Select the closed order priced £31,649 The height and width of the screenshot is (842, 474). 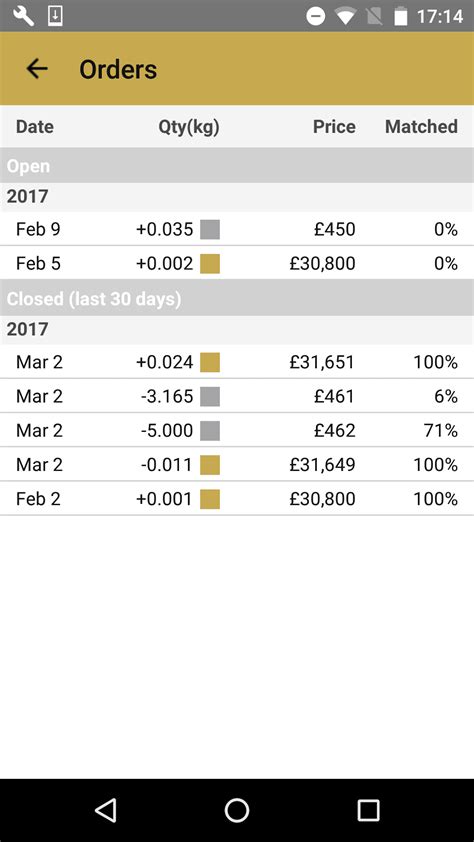[237, 464]
